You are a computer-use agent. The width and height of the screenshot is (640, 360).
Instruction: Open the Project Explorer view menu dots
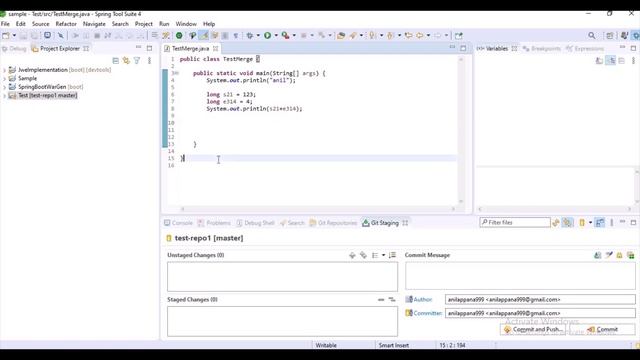(x=149, y=61)
